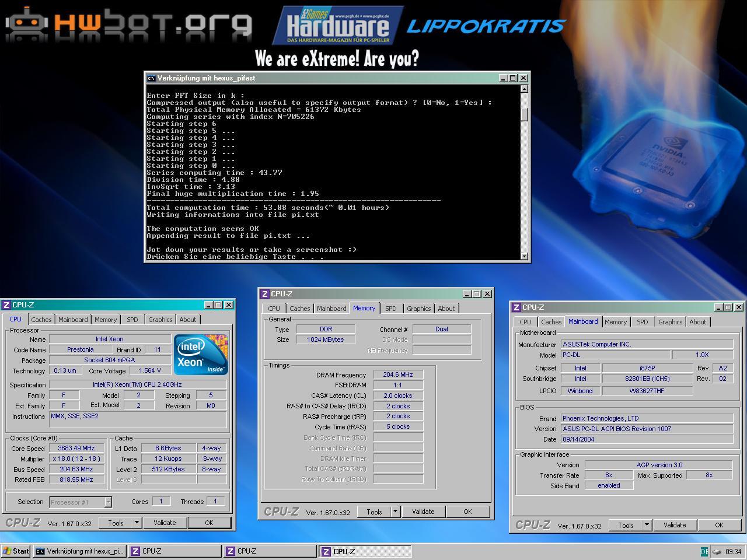Click the CPU-Z icon in Memory window title bar
Image resolution: width=747 pixels, height=560 pixels.
point(265,294)
